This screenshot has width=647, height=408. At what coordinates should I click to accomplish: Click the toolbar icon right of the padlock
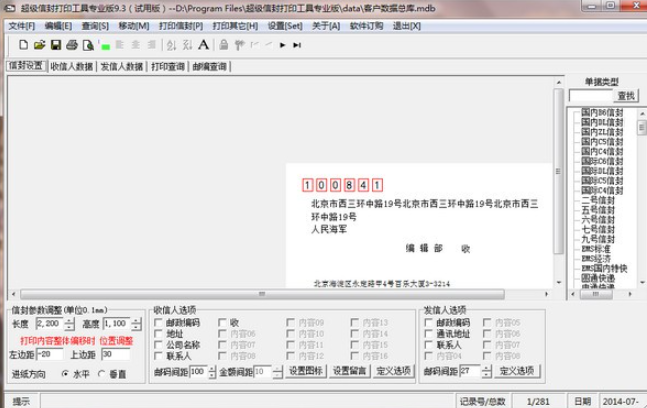tap(239, 45)
